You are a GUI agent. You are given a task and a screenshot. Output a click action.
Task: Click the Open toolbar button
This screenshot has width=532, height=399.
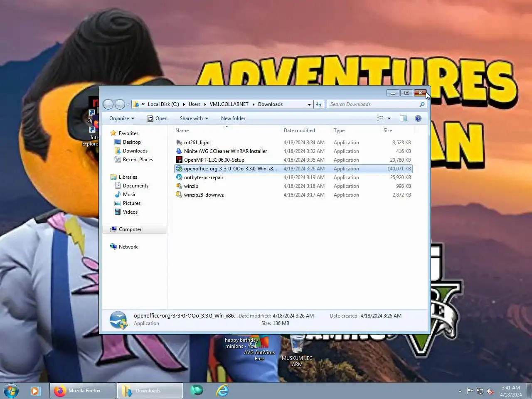click(158, 118)
